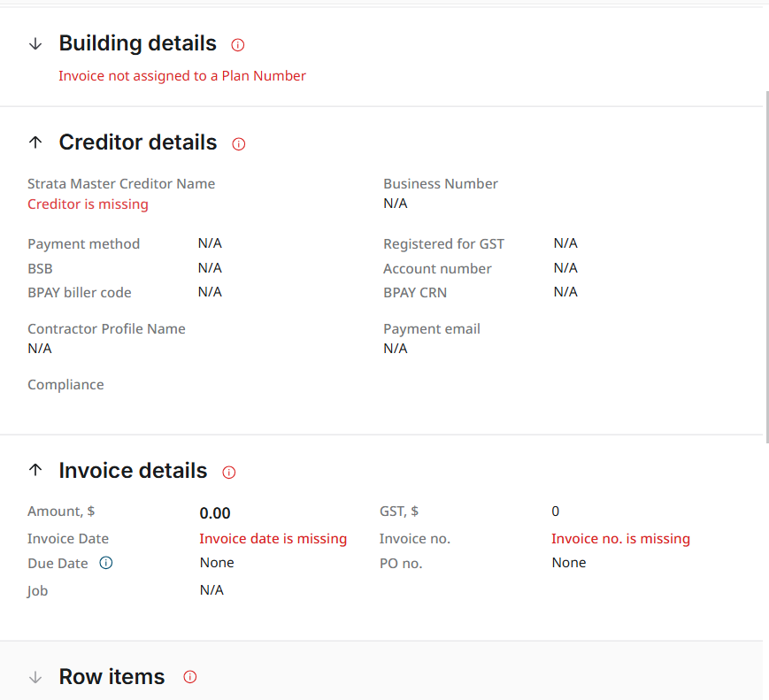
Task: Click the GST value 0
Action: tap(556, 512)
